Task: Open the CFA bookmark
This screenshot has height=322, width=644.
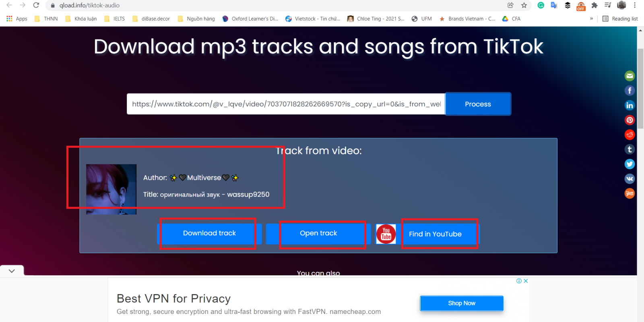Action: [x=511, y=19]
